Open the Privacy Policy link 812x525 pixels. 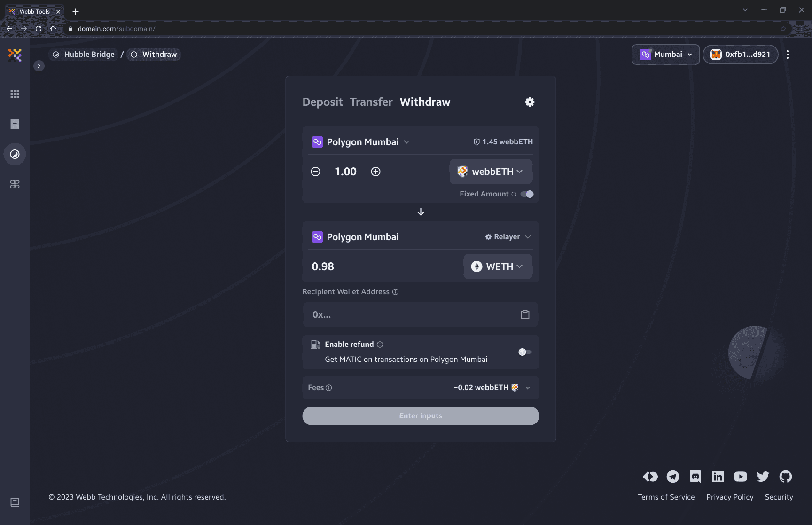(730, 497)
